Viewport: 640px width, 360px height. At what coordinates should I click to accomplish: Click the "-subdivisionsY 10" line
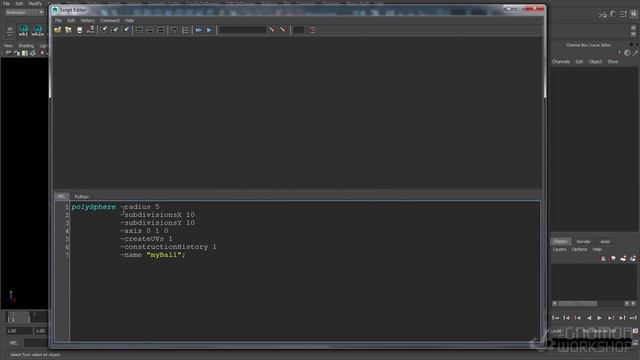tap(158, 223)
